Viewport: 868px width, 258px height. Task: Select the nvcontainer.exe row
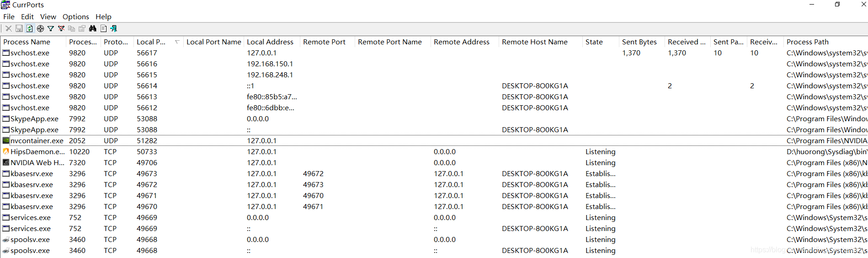pos(434,140)
